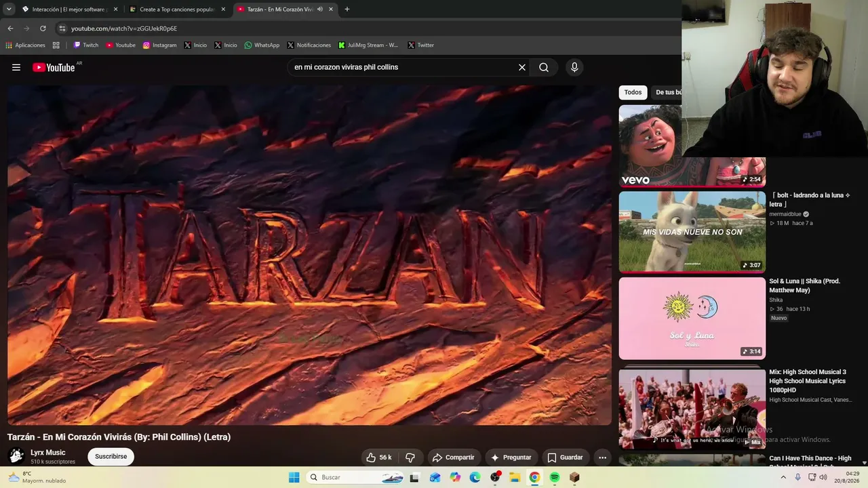Click the Tarzán video player
Viewport: 868px width, 488px height.
tap(309, 256)
